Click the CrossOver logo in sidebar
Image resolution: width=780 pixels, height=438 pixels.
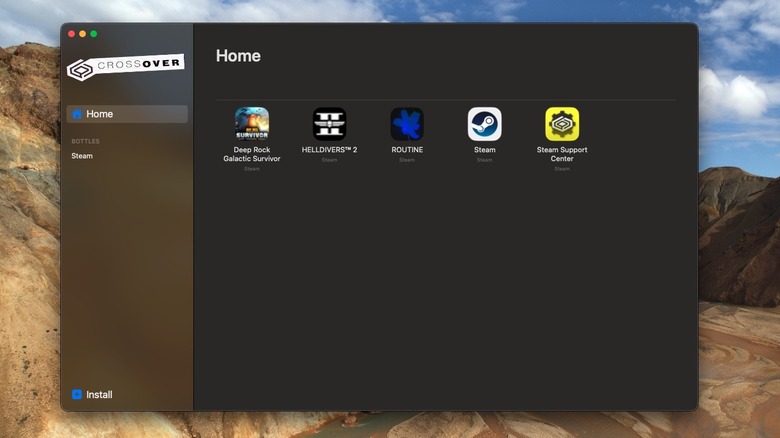coord(126,67)
